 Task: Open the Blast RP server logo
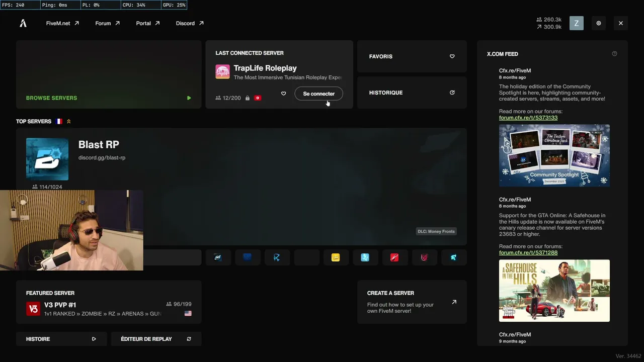pyautogui.click(x=47, y=159)
